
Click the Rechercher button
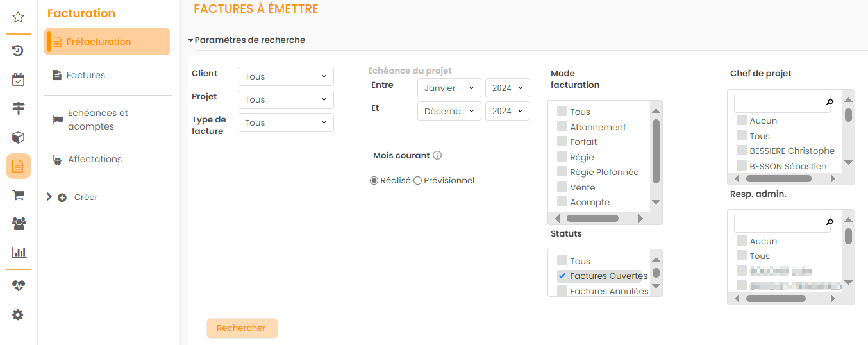tap(241, 328)
